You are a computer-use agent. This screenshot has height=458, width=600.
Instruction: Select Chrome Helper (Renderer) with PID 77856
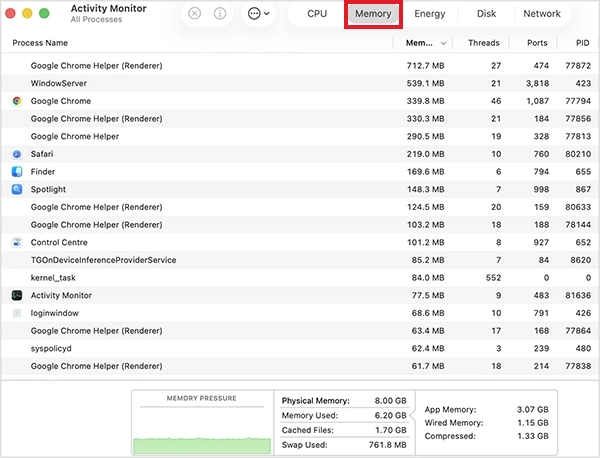(x=300, y=119)
